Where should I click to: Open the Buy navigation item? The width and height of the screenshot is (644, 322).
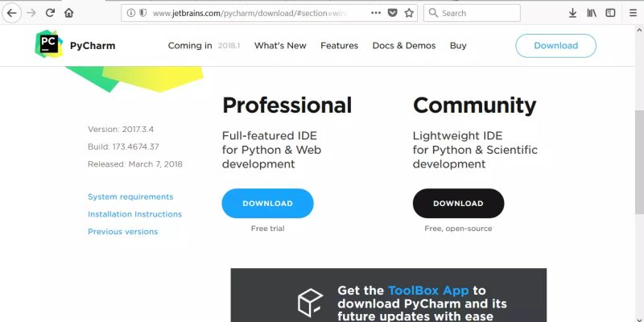(x=458, y=46)
